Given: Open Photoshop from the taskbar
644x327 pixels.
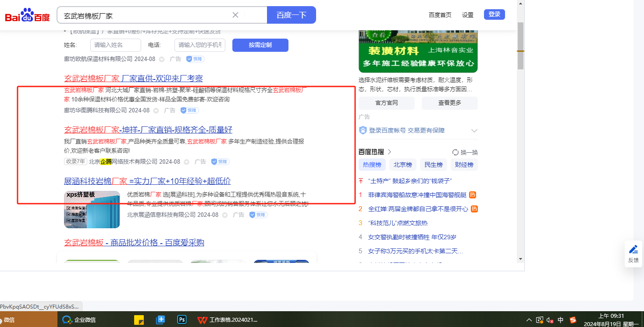Looking at the screenshot, I should 182,320.
